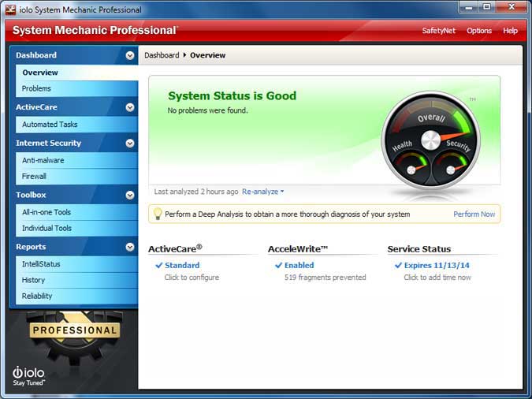Click Dashboard in the breadcrumb

point(162,55)
